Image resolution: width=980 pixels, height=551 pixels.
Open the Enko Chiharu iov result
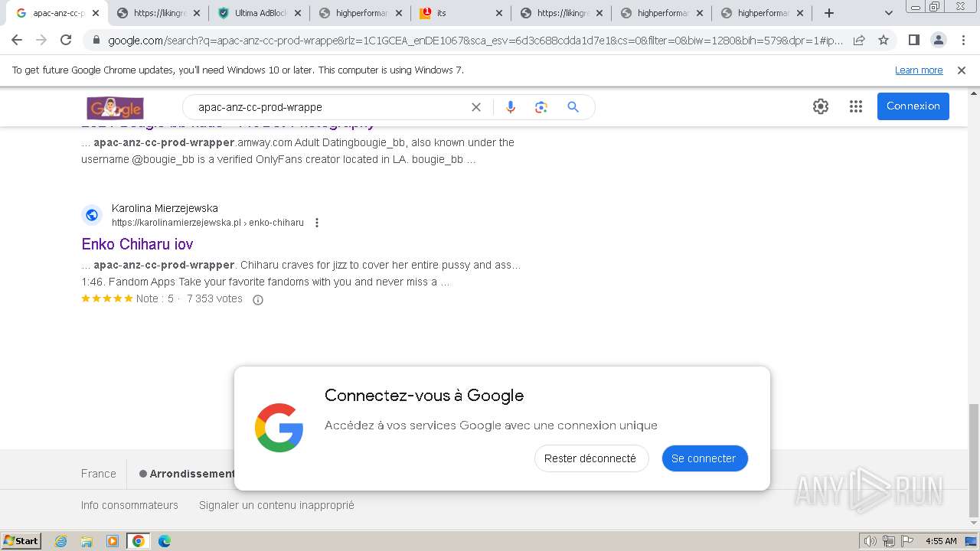tap(137, 244)
